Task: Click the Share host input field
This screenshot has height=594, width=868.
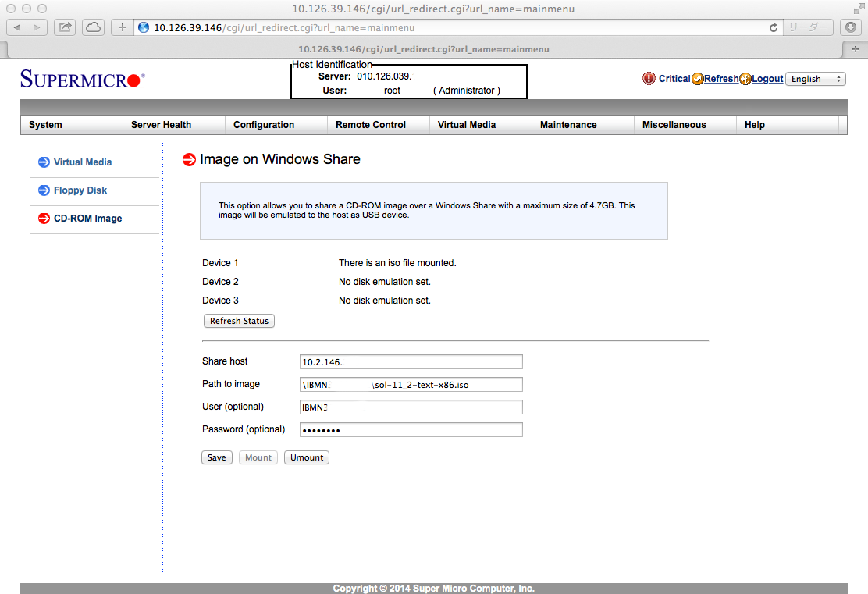Action: pos(411,361)
